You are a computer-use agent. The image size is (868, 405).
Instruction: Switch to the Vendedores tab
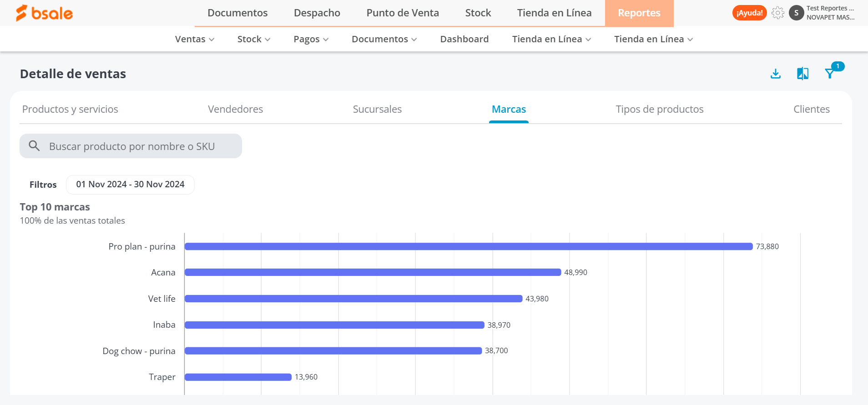pos(235,109)
